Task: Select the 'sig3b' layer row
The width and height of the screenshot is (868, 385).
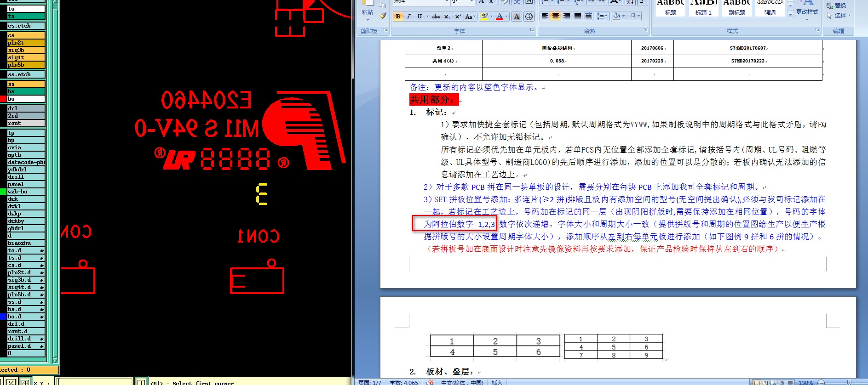Action: tap(26, 50)
